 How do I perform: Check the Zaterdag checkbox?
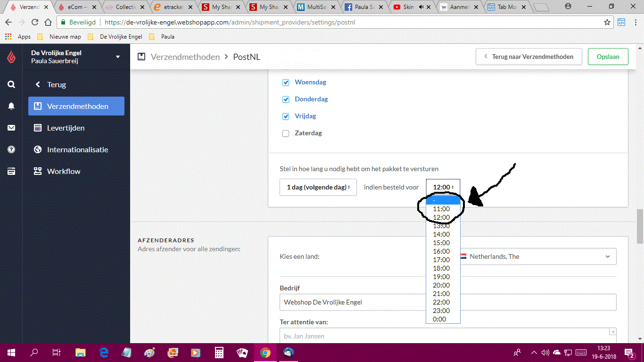[x=286, y=133]
